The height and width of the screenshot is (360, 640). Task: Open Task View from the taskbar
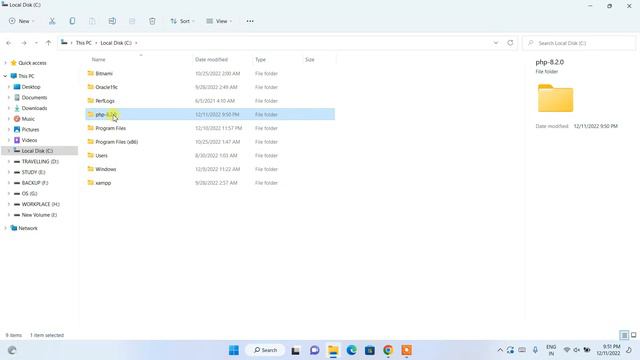(x=296, y=350)
